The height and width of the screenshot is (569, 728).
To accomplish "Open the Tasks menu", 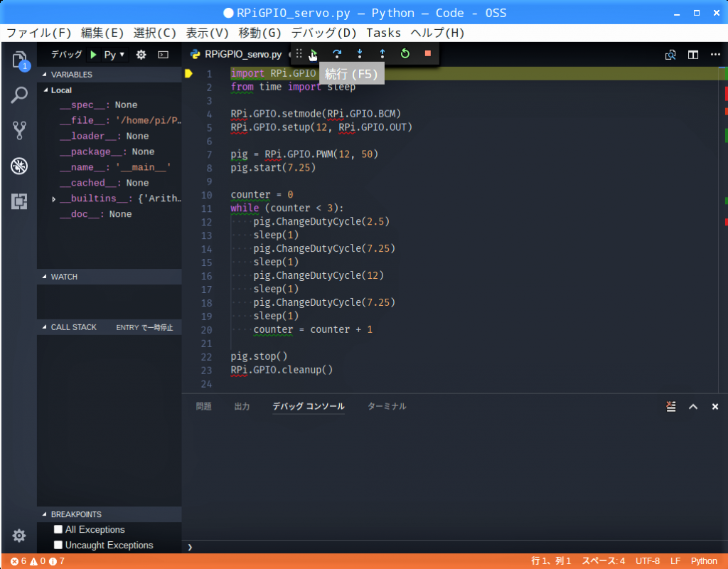I will click(383, 33).
